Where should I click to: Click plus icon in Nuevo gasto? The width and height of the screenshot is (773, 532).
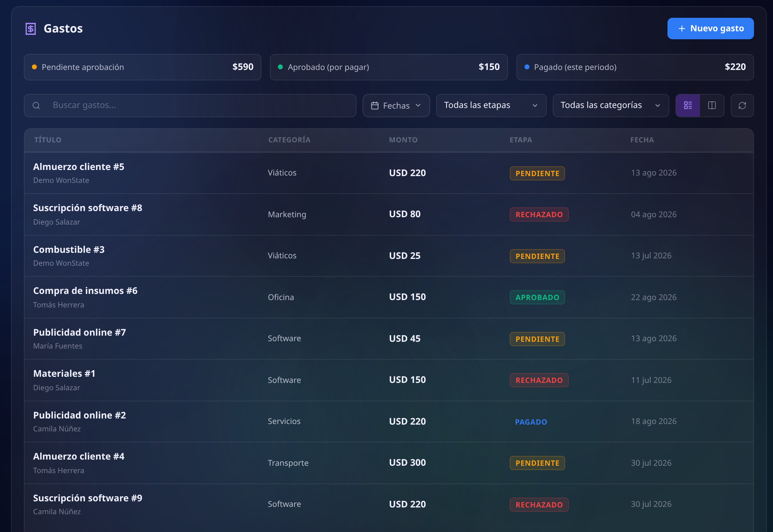[x=682, y=29]
